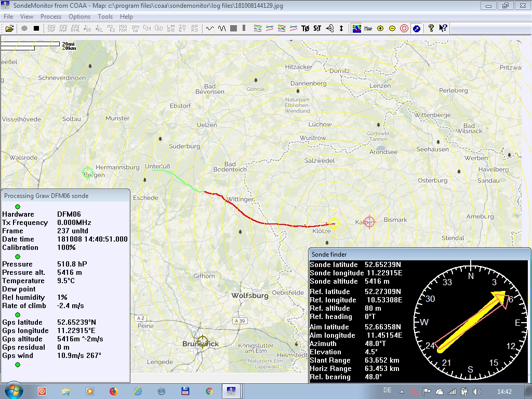Image resolution: width=532 pixels, height=399 pixels.
Task: Select the RS41 sonde decoder
Action: 75,29
